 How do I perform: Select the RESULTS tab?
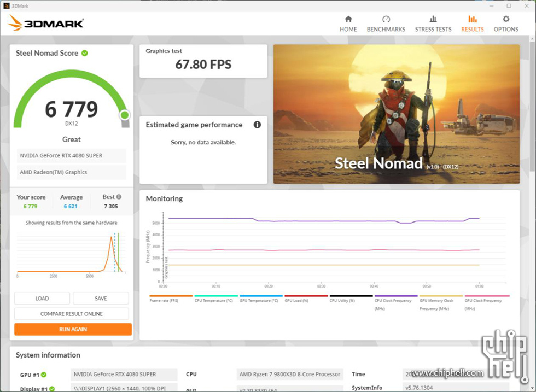point(473,24)
